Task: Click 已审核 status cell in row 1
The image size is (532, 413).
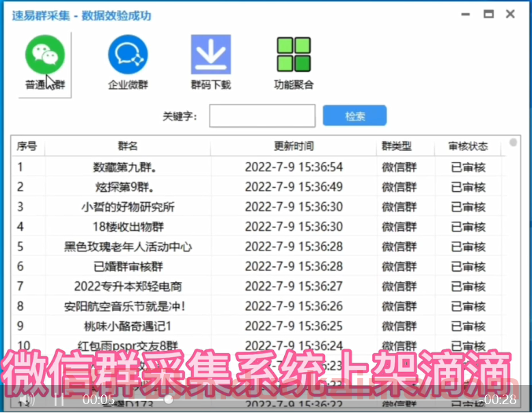Action: [x=468, y=167]
